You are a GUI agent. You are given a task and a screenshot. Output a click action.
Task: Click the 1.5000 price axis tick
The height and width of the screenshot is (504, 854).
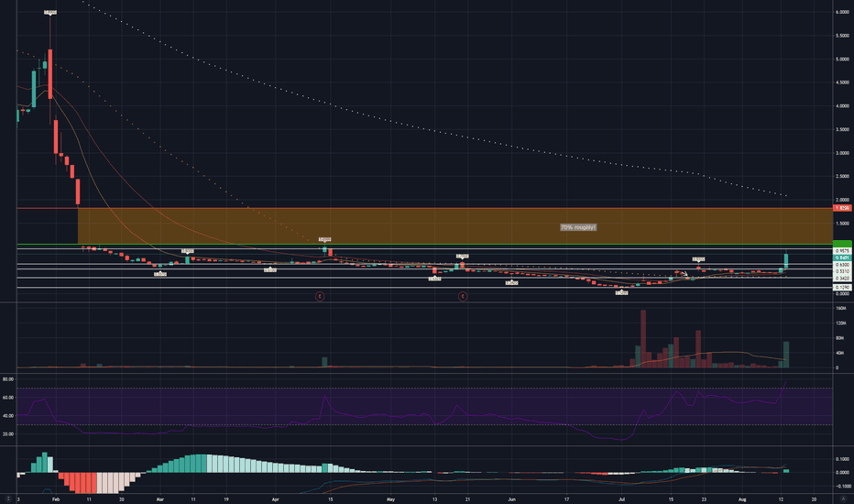(x=843, y=224)
